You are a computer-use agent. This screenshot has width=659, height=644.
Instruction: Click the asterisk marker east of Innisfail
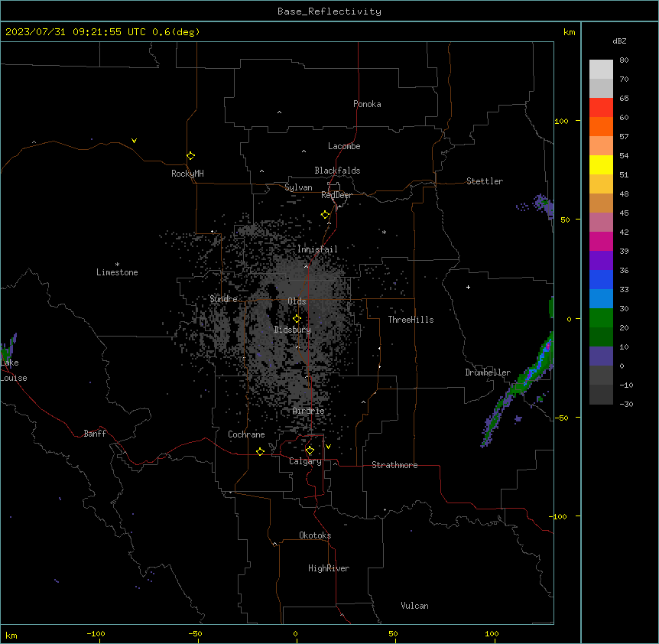384,232
